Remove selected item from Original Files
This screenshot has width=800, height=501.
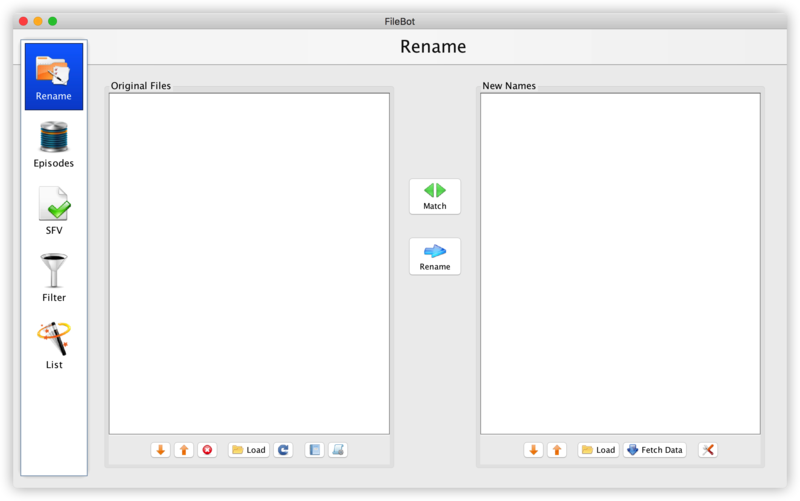pyautogui.click(x=207, y=450)
